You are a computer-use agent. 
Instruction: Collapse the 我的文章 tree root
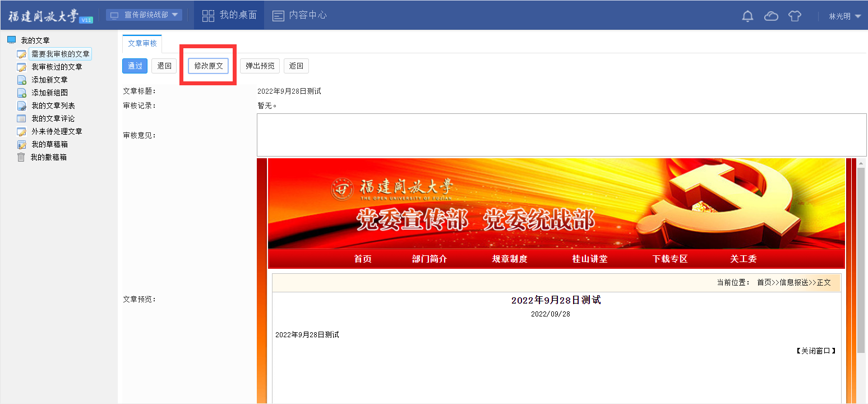tap(11, 40)
